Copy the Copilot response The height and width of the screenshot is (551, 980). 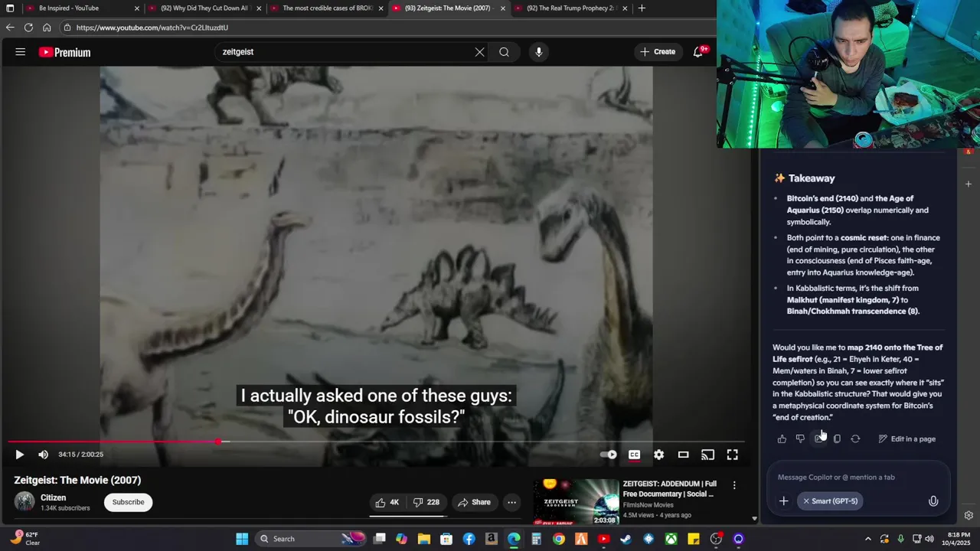point(837,439)
